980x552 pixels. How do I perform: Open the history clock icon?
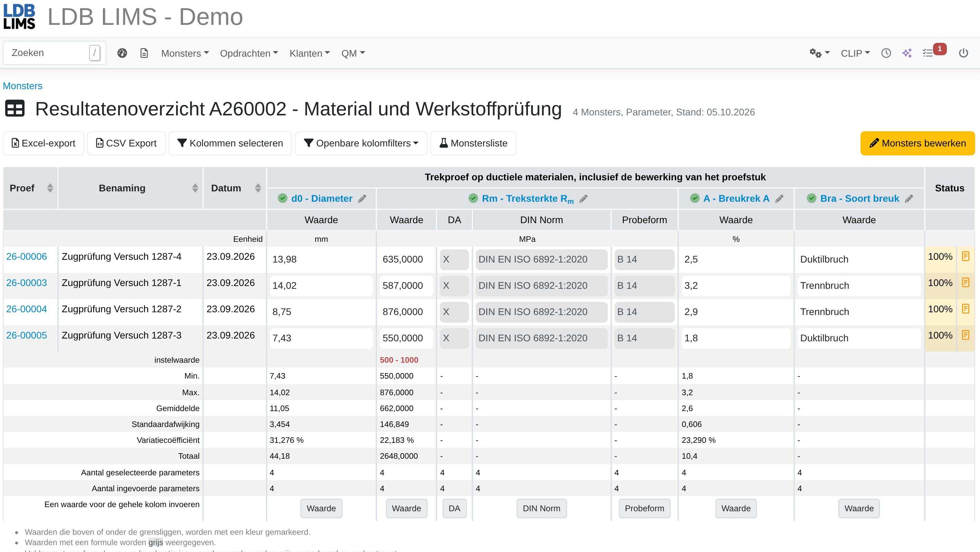pyautogui.click(x=886, y=53)
